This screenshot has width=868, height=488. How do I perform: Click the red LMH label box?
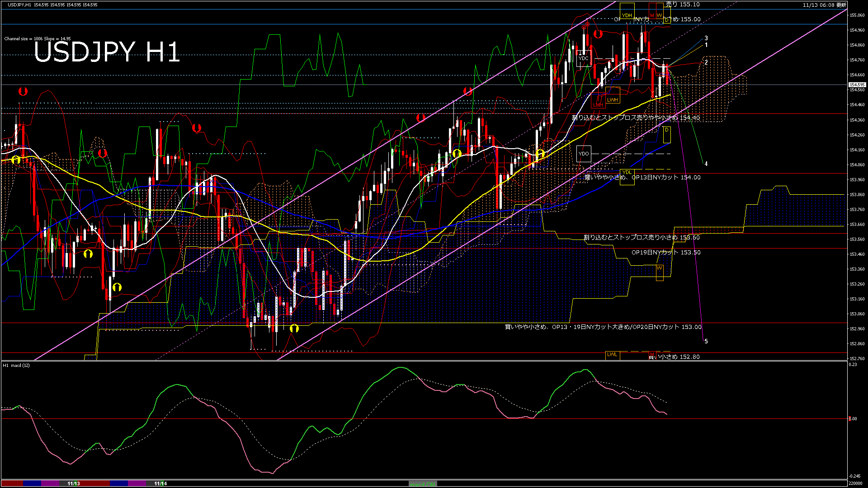click(x=598, y=105)
